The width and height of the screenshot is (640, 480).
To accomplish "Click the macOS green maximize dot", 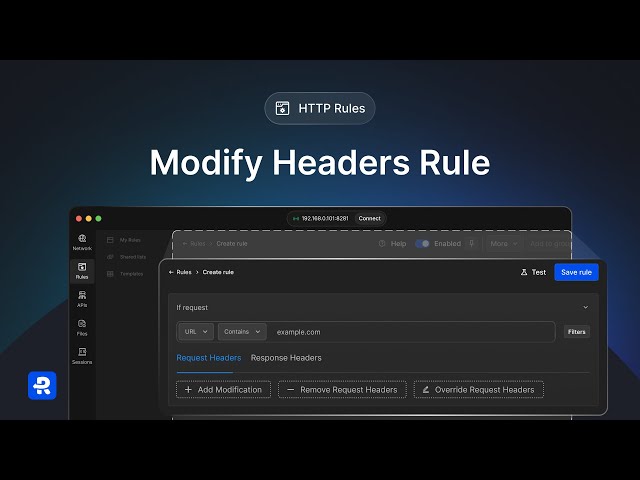I will coord(98,219).
